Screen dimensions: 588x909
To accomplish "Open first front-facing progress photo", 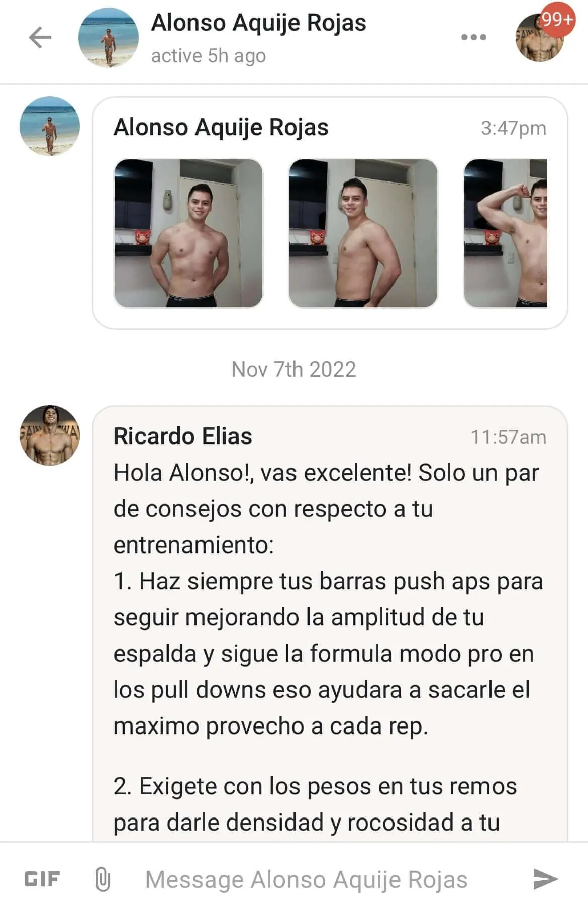I will click(188, 233).
